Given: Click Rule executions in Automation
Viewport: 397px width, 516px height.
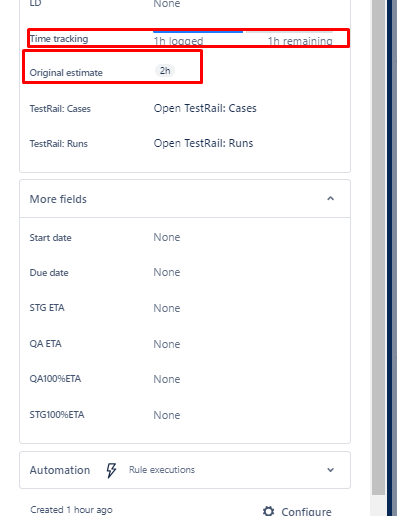Looking at the screenshot, I should [162, 470].
